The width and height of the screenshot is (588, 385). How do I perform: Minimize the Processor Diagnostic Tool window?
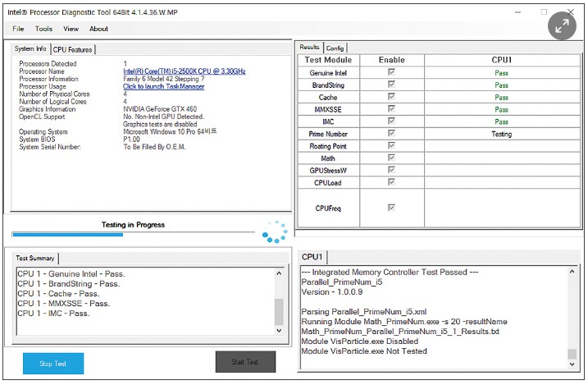tap(517, 12)
